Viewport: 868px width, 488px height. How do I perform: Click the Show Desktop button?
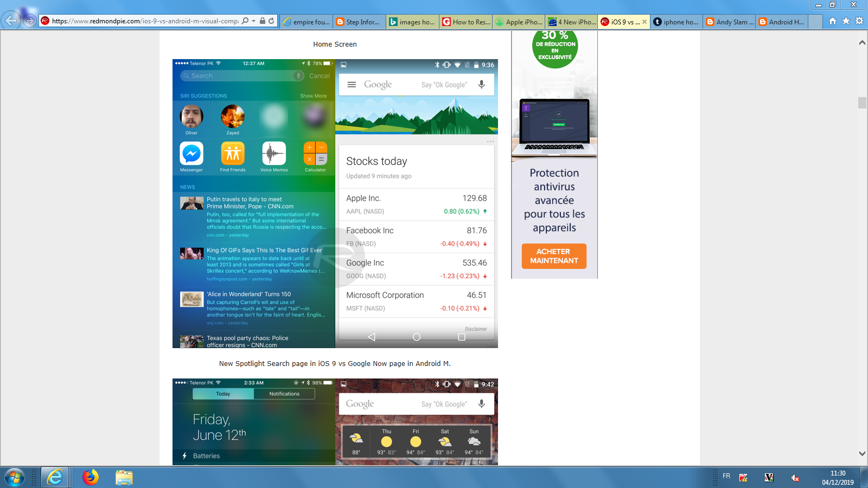[864, 477]
